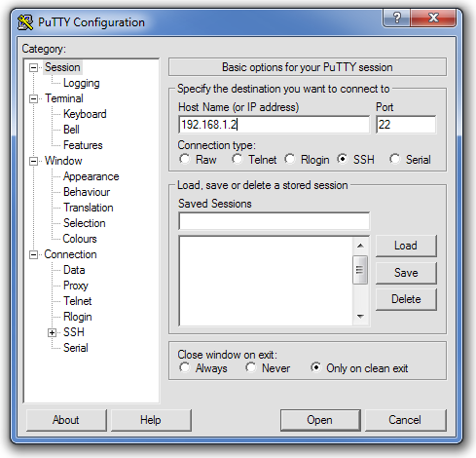Open the Proxy settings

tap(76, 286)
